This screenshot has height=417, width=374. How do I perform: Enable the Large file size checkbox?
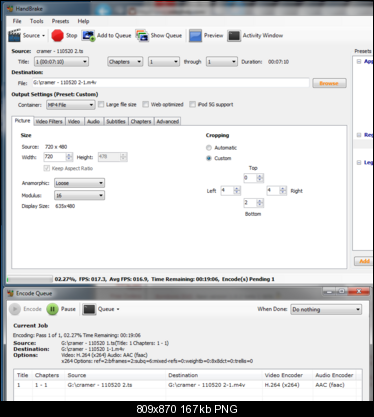pyautogui.click(x=101, y=105)
